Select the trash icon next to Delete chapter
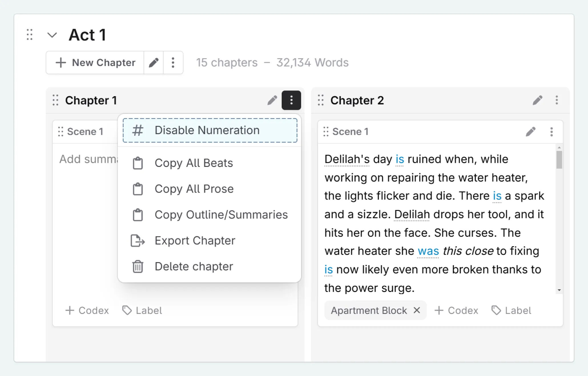Screen dimensions: 588x376 pyautogui.click(x=137, y=266)
